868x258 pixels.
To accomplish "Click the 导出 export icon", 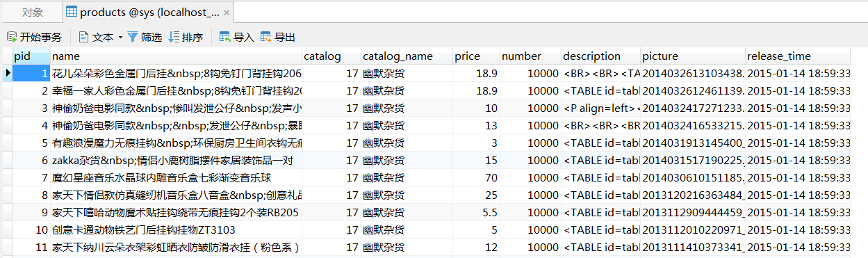I will pos(265,37).
